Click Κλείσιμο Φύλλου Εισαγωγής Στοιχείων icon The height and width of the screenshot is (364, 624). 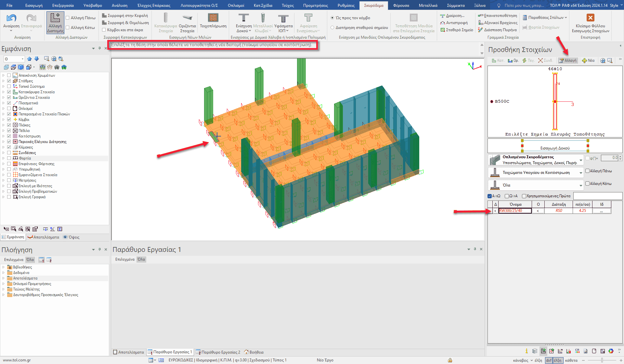590,18
